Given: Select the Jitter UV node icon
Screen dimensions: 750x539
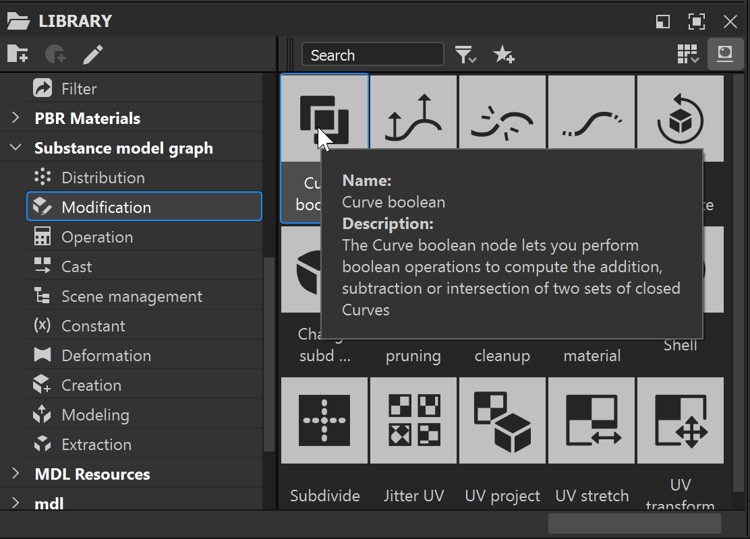Looking at the screenshot, I should [x=414, y=420].
